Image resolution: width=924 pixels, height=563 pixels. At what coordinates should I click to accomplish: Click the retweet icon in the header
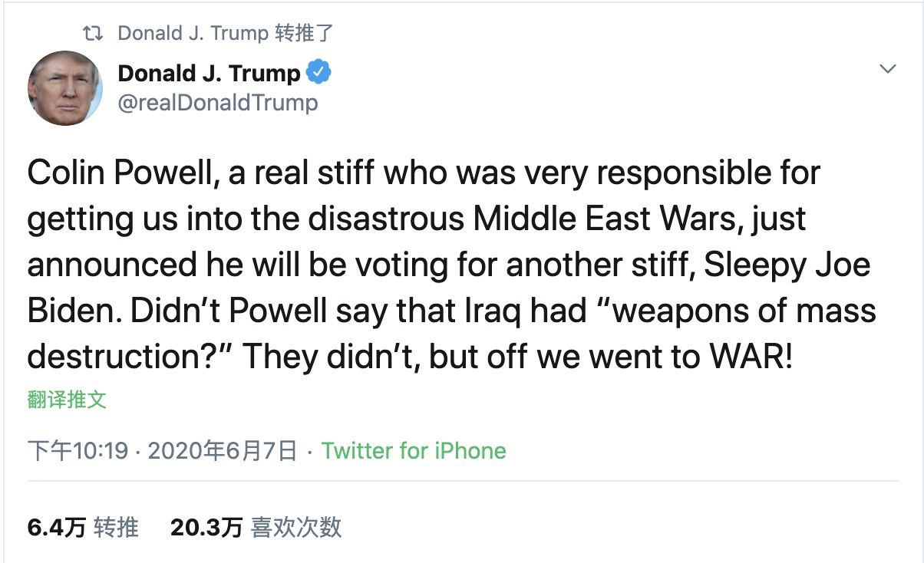pos(94,32)
